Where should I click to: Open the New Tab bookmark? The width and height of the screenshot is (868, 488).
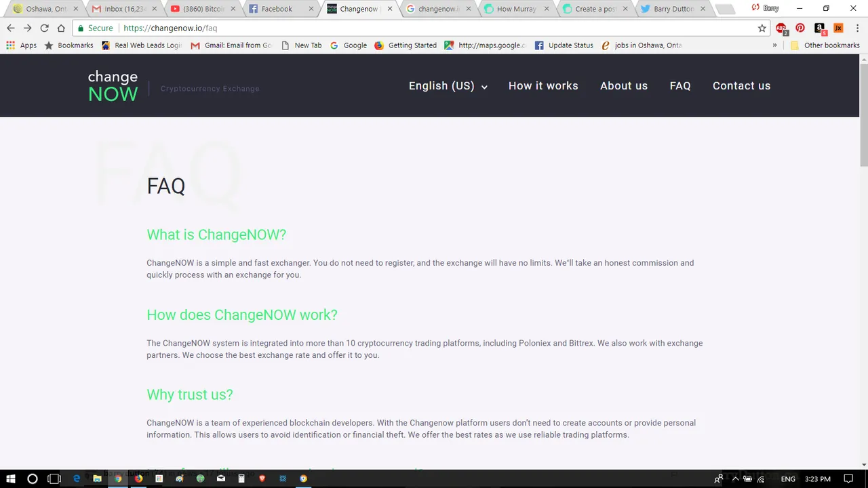[x=301, y=45]
